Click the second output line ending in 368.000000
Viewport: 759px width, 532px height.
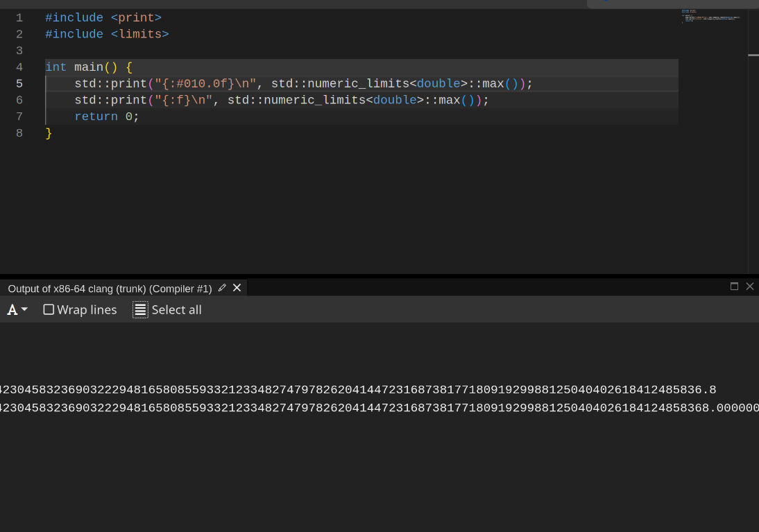pyautogui.click(x=379, y=408)
